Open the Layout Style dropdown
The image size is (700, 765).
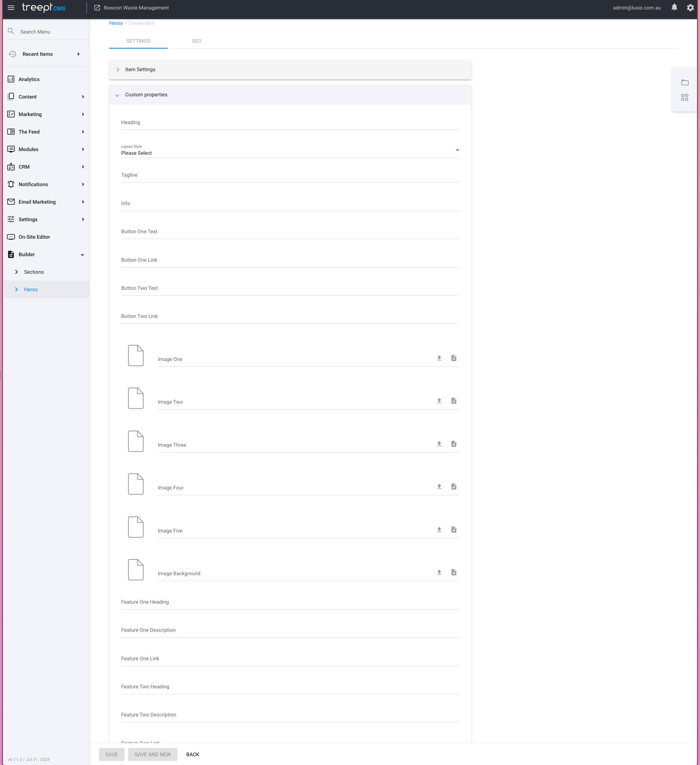click(x=290, y=151)
